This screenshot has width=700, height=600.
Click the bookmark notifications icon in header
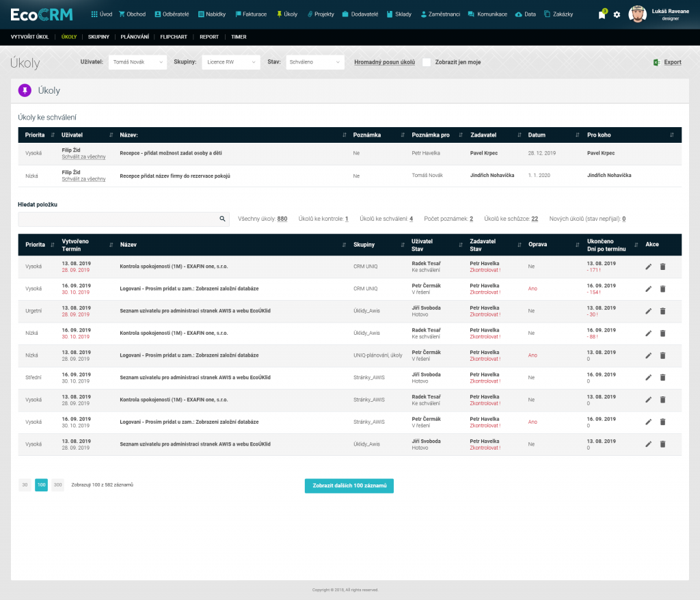tap(602, 15)
